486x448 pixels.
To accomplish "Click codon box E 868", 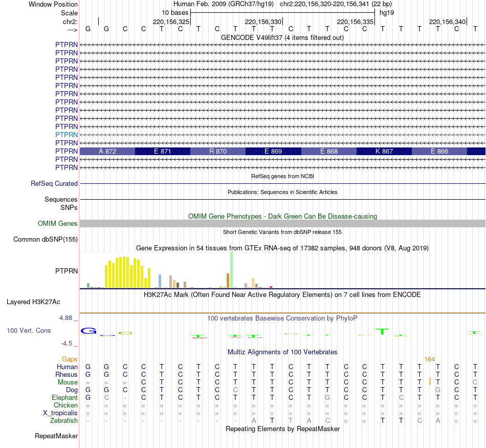I will [329, 152].
